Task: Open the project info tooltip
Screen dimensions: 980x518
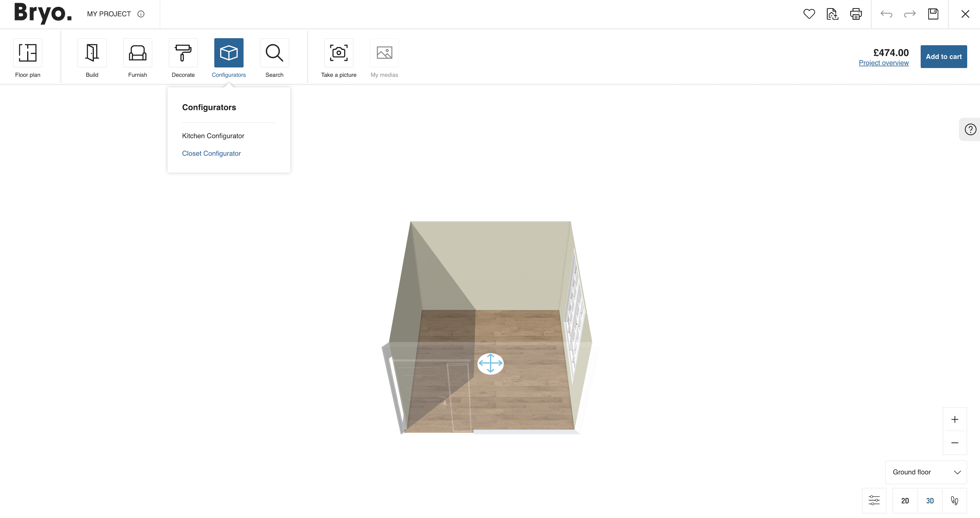Action: [141, 14]
